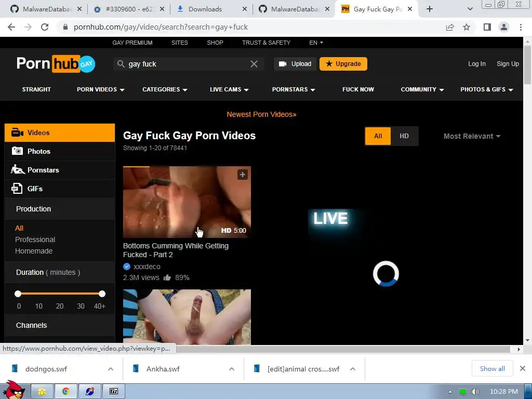Image resolution: width=532 pixels, height=399 pixels.
Task: Go back using the browser back arrow
Action: pos(11,27)
